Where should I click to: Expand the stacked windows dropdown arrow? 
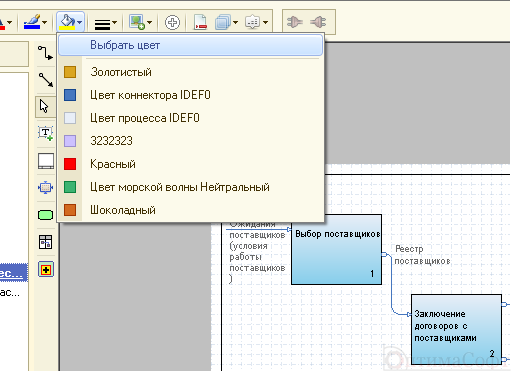coord(235,23)
